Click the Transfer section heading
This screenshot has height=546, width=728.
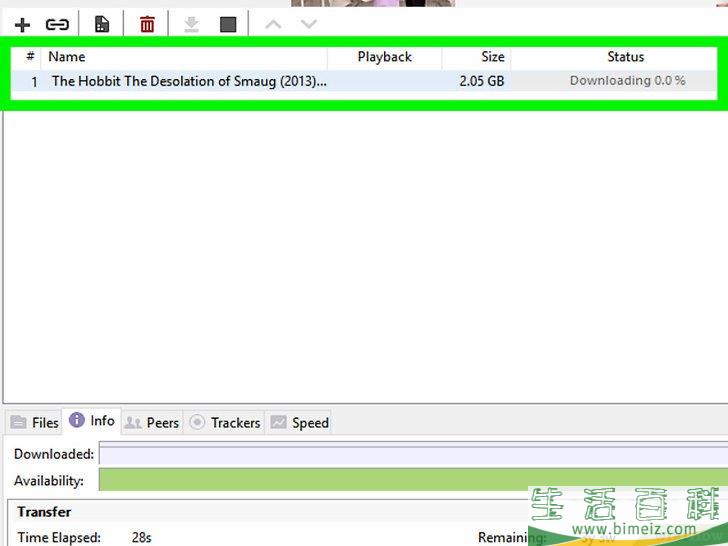point(44,512)
